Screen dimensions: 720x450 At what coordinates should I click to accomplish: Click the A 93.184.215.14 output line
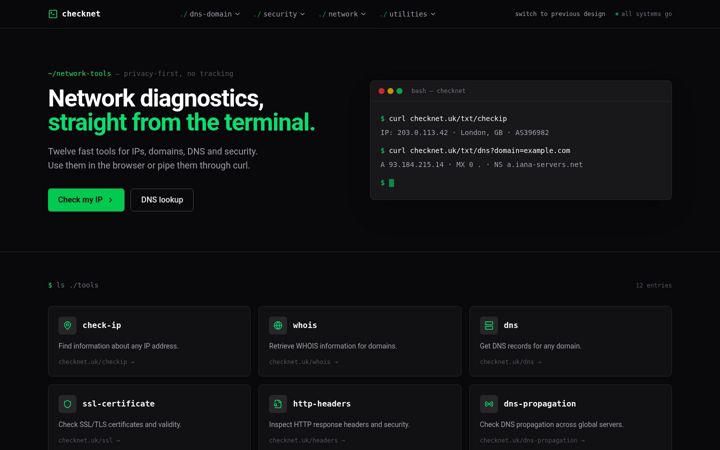click(482, 164)
